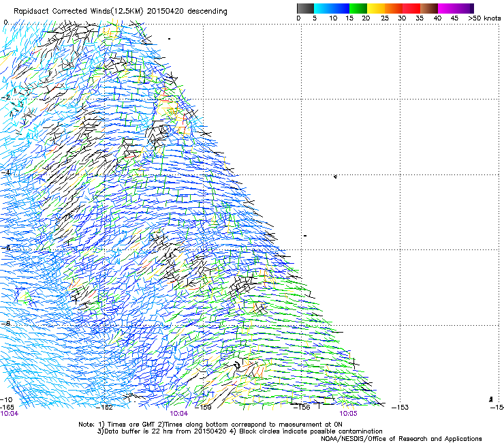Click the '-153' longitude axis label
504x443 pixels.
coord(400,408)
